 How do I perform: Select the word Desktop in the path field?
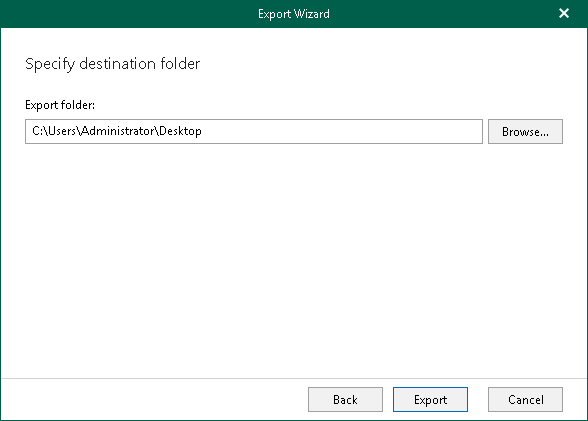pyautogui.click(x=180, y=131)
